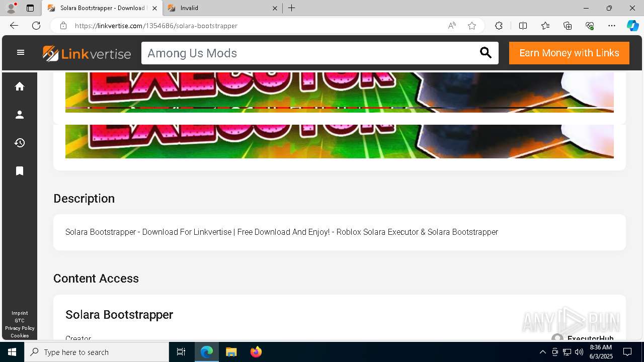Open the GTC link

point(20,321)
